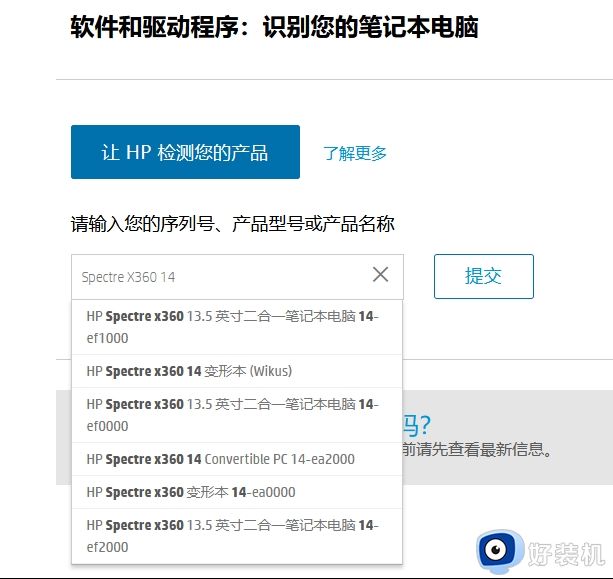Click the heading 软件和驱动程序：识别您的笔记本电脑
The image size is (613, 579).
(274, 27)
